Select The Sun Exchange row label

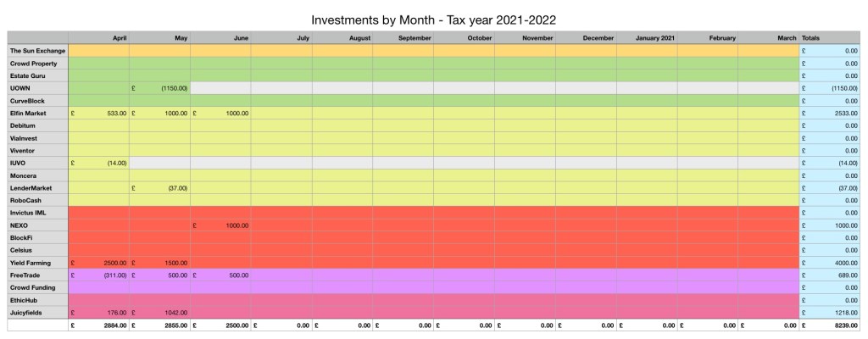(37, 51)
